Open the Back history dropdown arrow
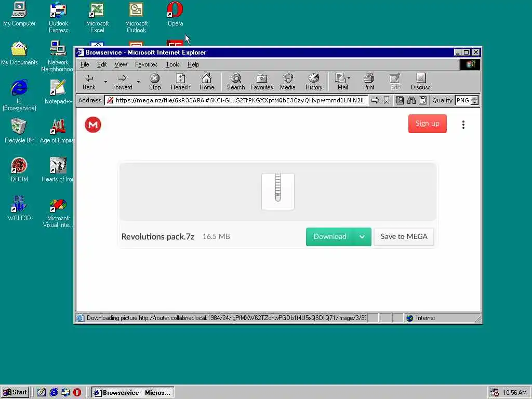 (105, 82)
